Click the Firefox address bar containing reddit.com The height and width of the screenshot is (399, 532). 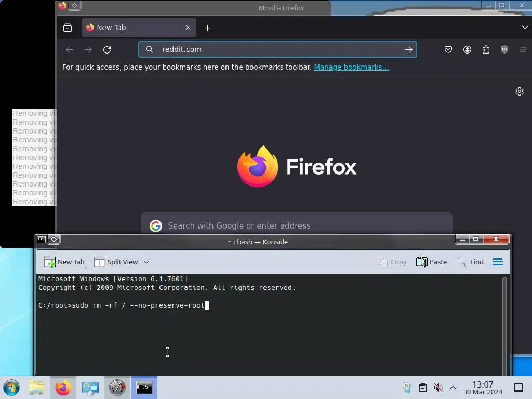(277, 49)
